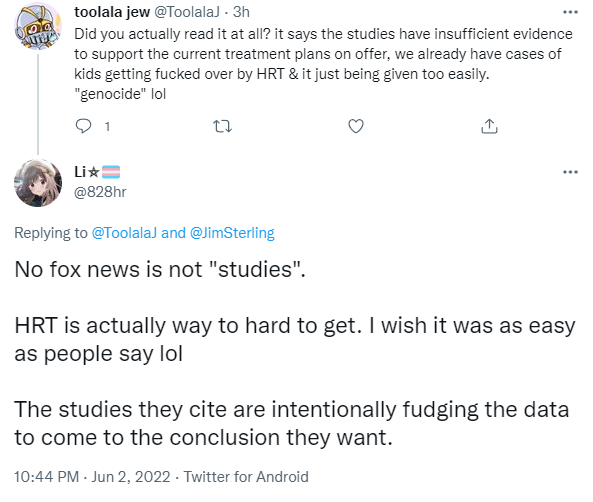Open more options on toolala jew's tweet
Image resolution: width=593 pixels, height=502 pixels.
click(x=570, y=12)
